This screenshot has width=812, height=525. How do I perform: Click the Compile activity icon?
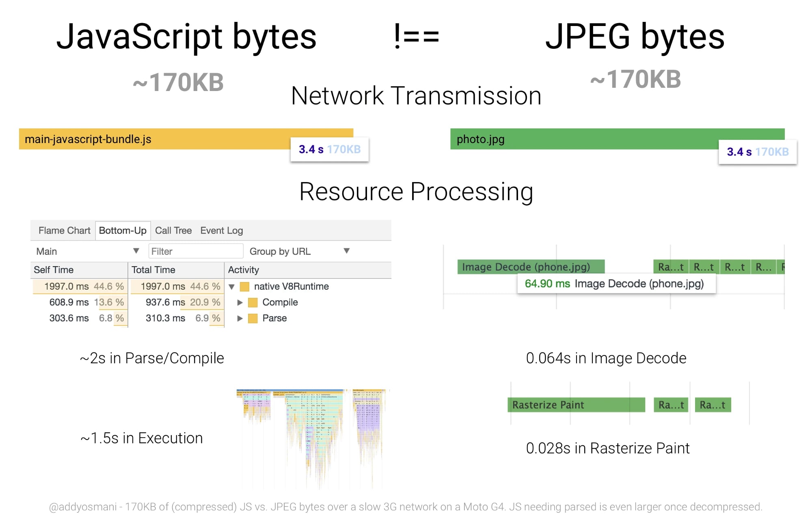(x=253, y=302)
